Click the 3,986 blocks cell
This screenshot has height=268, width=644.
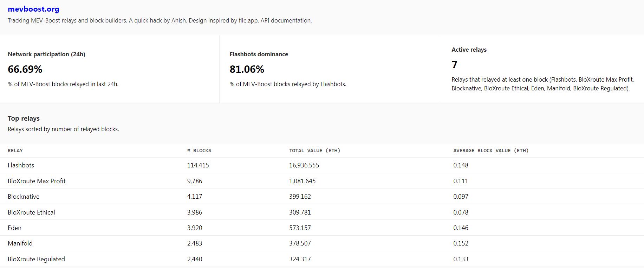point(195,212)
